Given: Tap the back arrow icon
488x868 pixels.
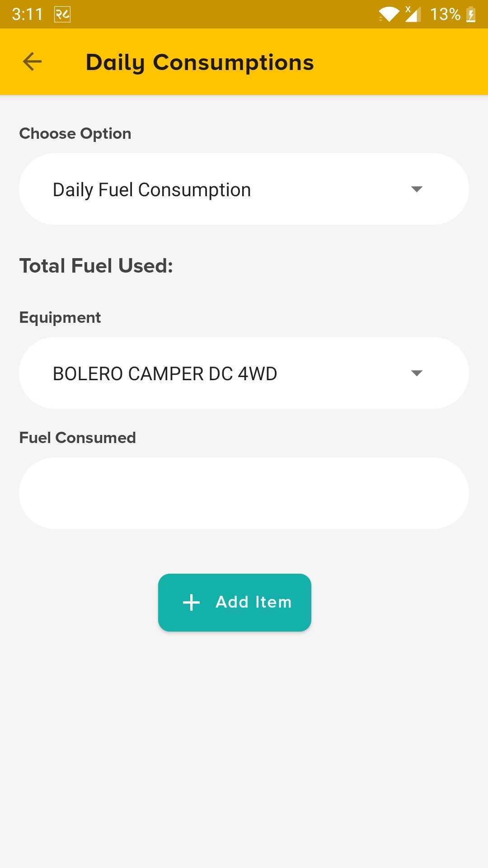Looking at the screenshot, I should pos(32,61).
